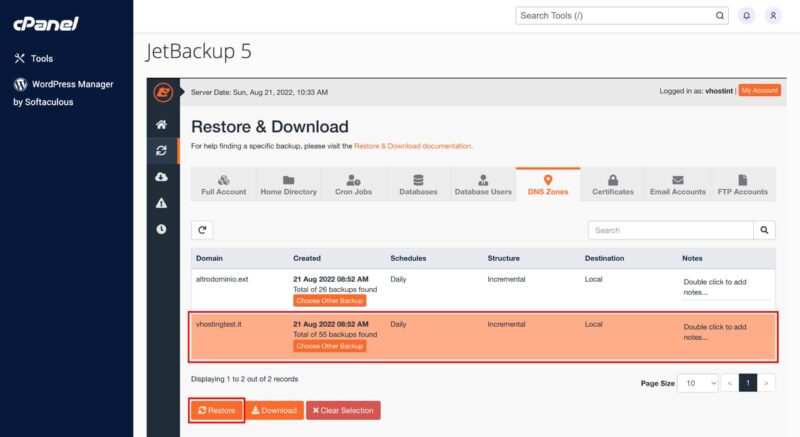Click notes cell for vhostingtest.it
The height and width of the screenshot is (437, 800).
pos(726,332)
